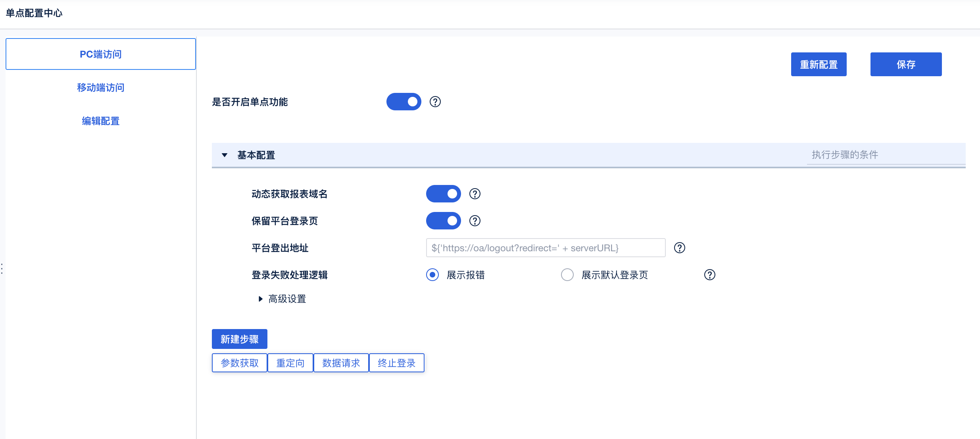Toggle the 是否开启单点功能 switch
This screenshot has height=439, width=980.
404,102
